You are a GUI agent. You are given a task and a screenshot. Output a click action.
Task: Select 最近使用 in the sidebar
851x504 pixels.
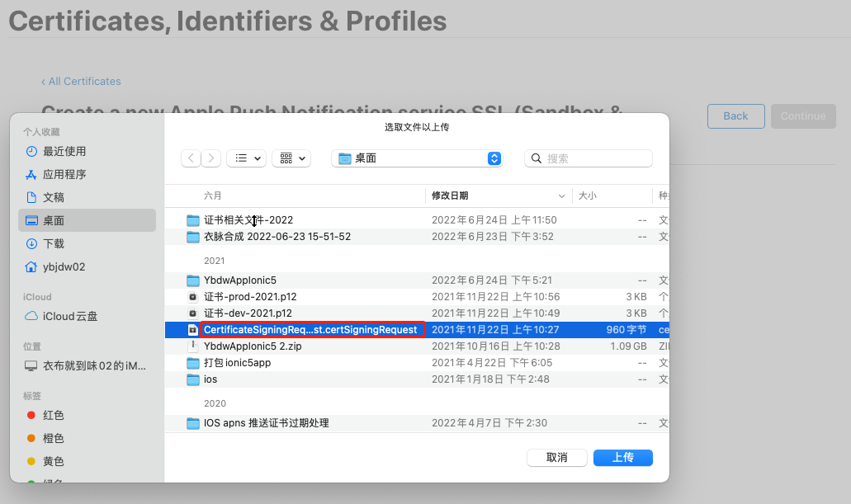64,152
